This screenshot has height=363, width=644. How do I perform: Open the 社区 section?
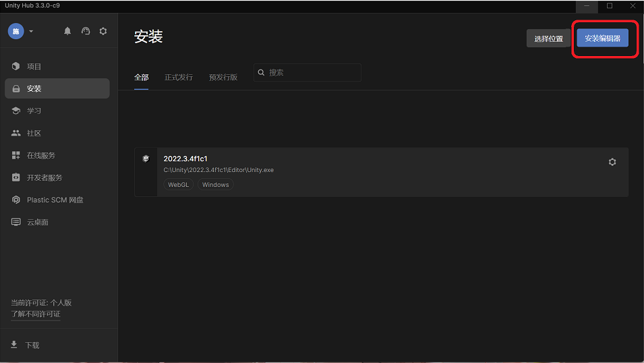click(x=57, y=133)
